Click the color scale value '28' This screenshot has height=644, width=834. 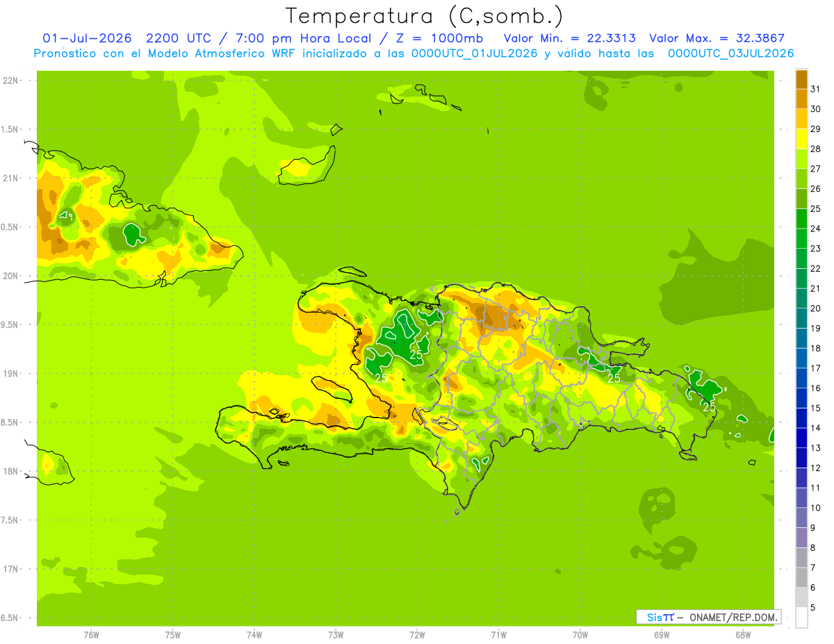point(816,149)
